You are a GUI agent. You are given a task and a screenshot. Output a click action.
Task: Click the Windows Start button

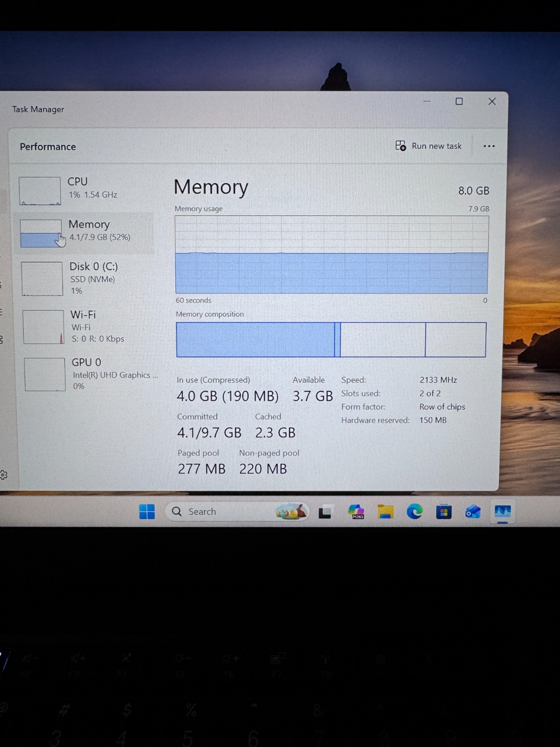147,512
